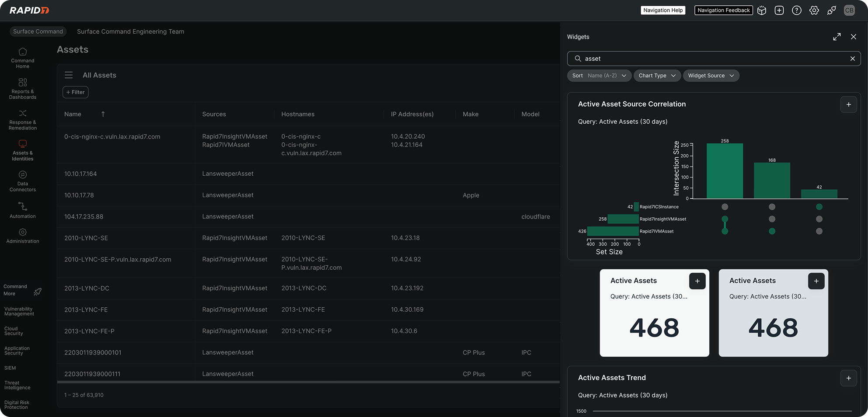
Task: Click the Navigation Feedback button
Action: 724,10
